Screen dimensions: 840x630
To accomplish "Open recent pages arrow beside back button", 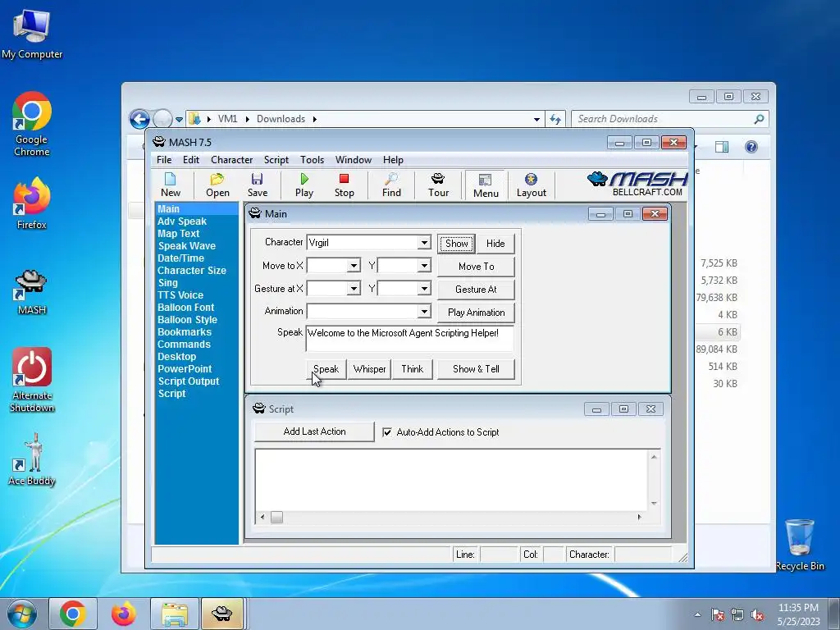I will [x=179, y=120].
